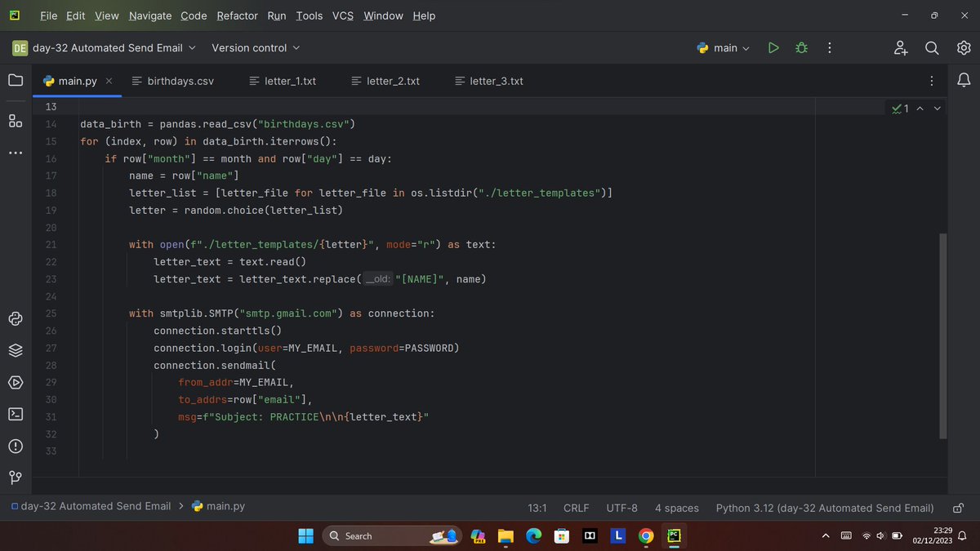Open inspections widget showing 1 typo
The image size is (980, 551).
900,108
